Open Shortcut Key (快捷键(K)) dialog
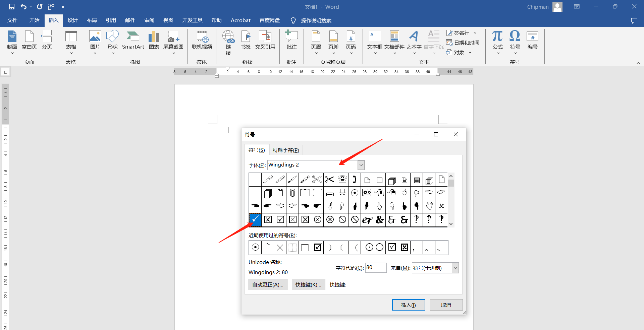 [308, 284]
